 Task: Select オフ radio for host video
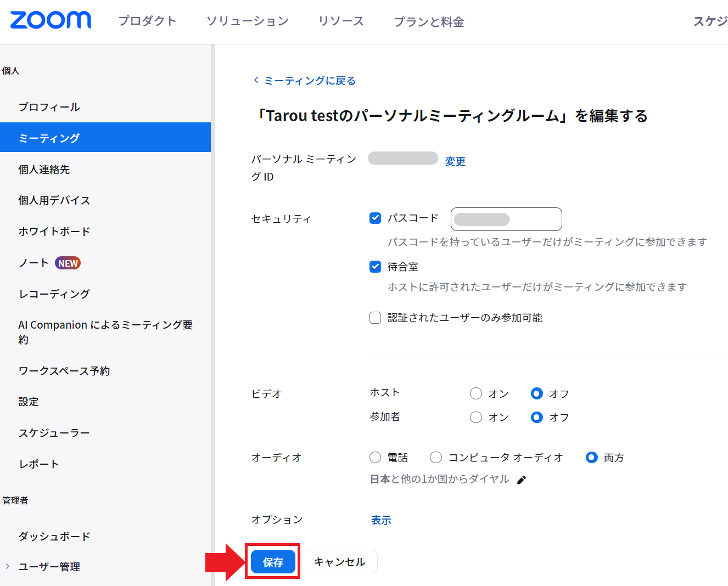pos(537,393)
